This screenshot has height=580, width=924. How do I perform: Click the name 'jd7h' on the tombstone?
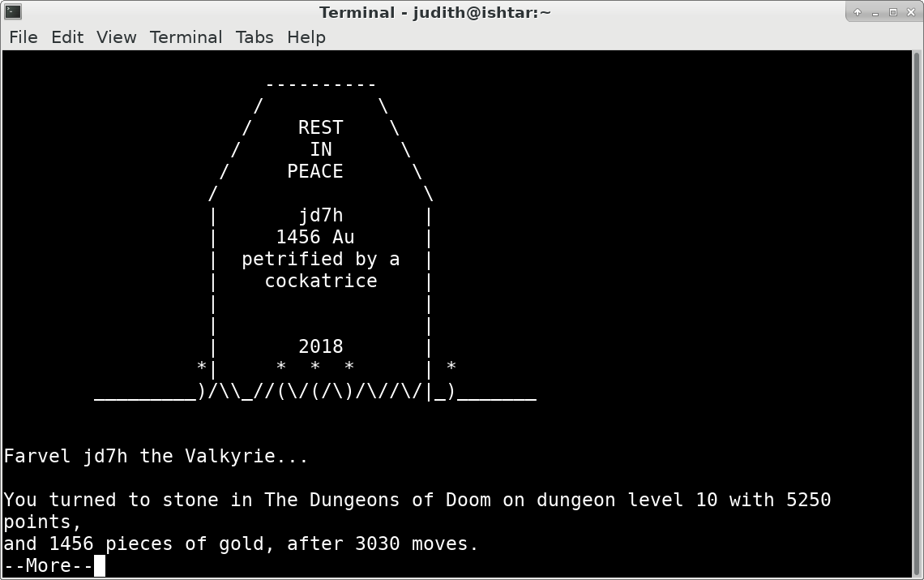coord(320,215)
